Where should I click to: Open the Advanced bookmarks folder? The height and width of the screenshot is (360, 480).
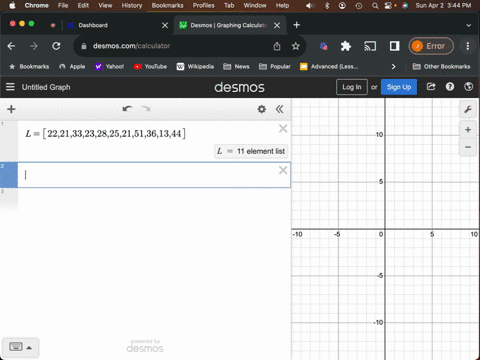click(329, 66)
